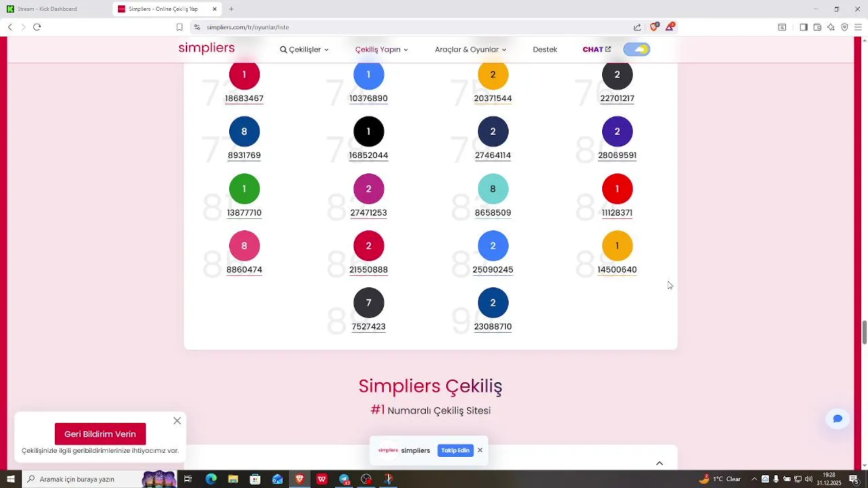
Task: Click the Windows Start button
Action: [10, 479]
